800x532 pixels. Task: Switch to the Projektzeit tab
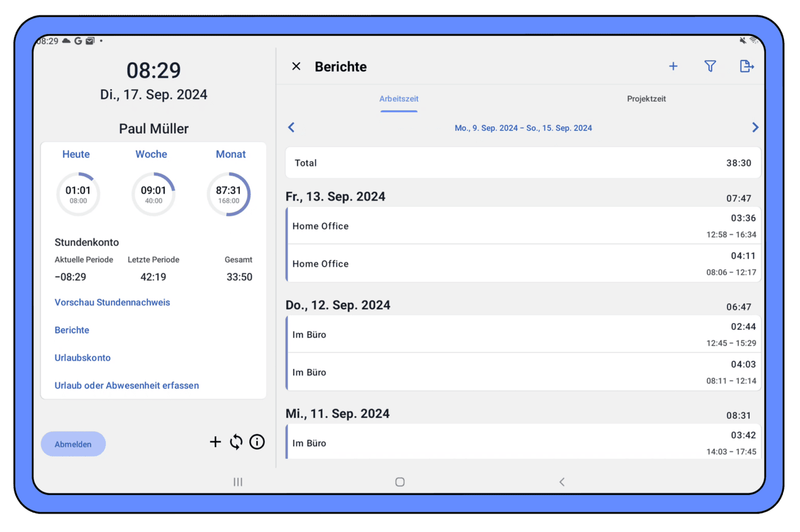click(x=646, y=99)
